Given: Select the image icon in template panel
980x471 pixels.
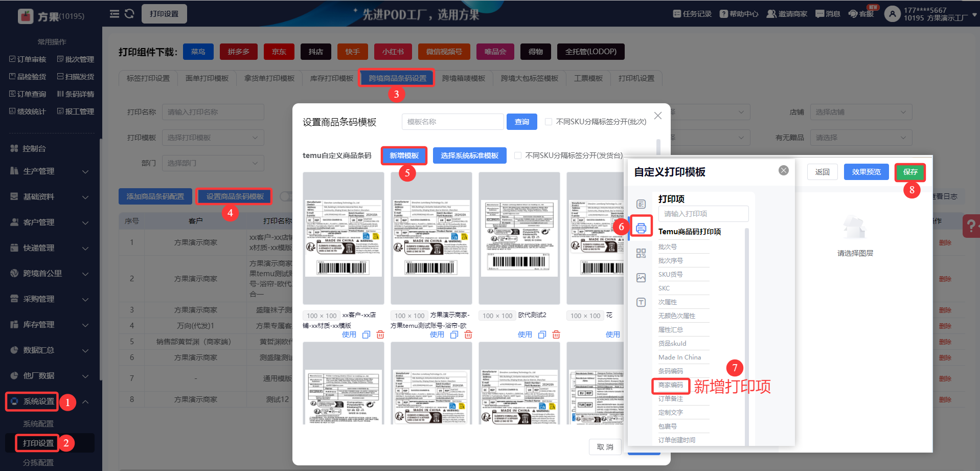Looking at the screenshot, I should point(641,278).
